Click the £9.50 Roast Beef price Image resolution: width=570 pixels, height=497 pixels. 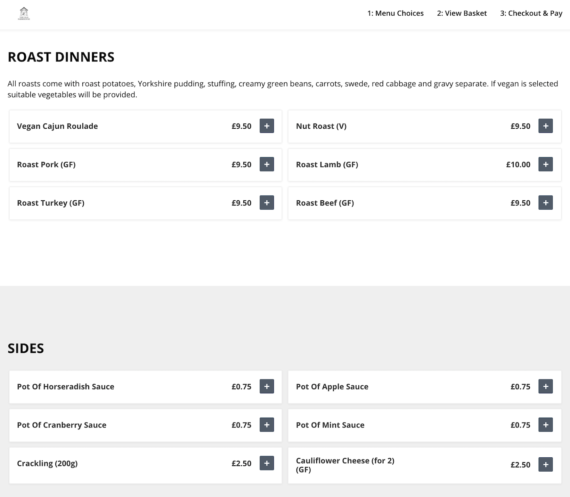coord(520,203)
